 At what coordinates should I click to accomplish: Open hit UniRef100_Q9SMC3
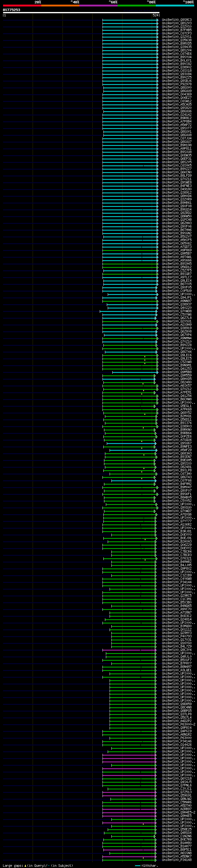tap(177, 20)
